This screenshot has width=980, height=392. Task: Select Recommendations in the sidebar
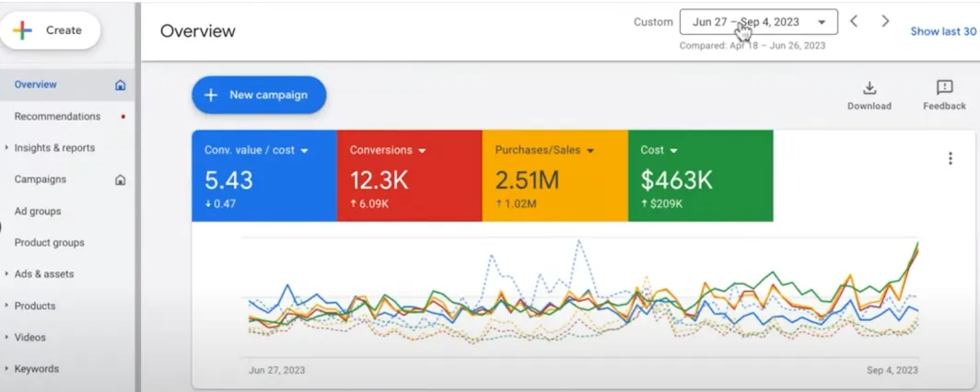point(57,117)
